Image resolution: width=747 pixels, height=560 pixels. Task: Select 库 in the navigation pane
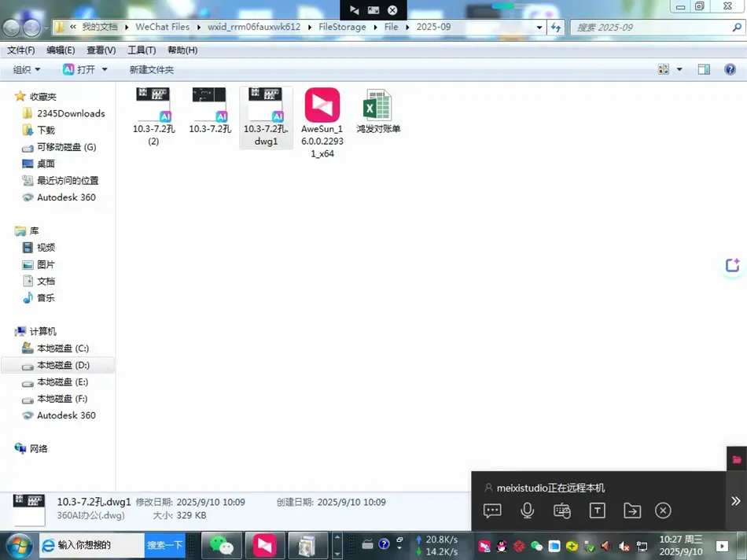(x=27, y=230)
